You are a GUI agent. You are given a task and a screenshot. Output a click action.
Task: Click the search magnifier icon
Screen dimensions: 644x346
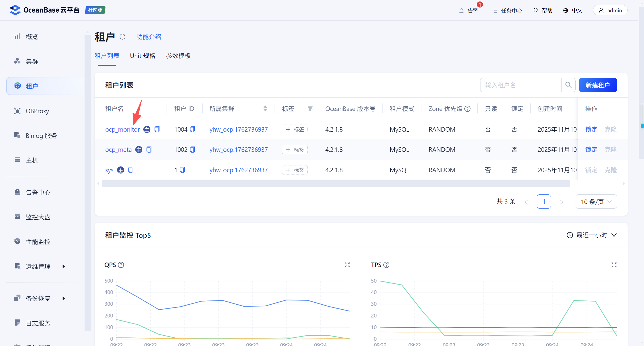click(x=568, y=85)
